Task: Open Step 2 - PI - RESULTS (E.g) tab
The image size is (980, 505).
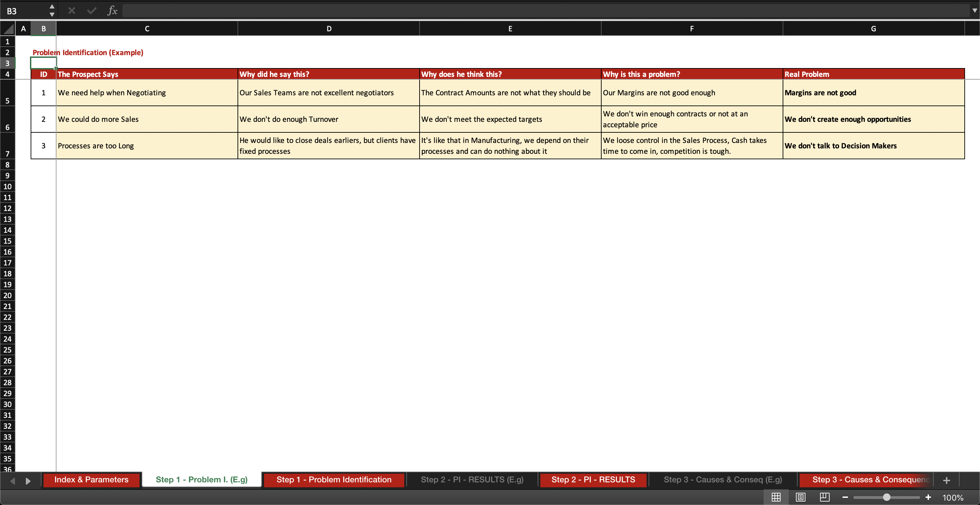Action: [472, 479]
